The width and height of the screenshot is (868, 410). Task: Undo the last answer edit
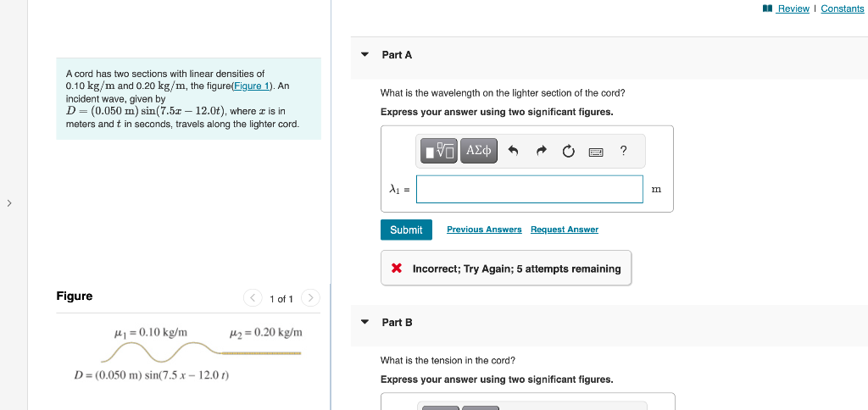tap(513, 151)
